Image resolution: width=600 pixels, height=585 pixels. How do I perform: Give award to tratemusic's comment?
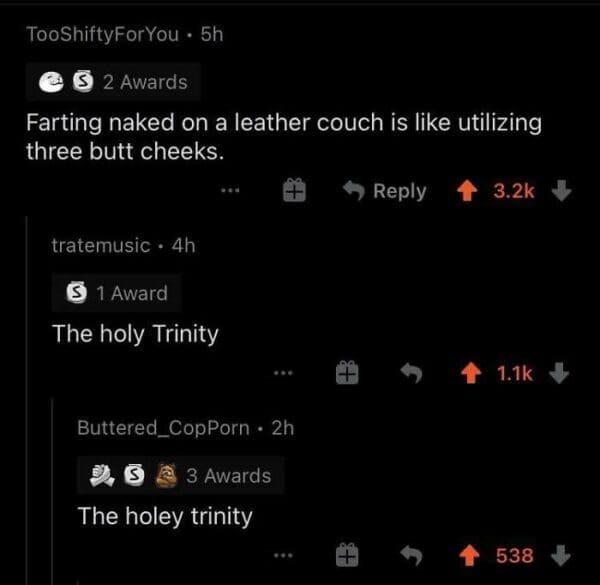(x=345, y=373)
